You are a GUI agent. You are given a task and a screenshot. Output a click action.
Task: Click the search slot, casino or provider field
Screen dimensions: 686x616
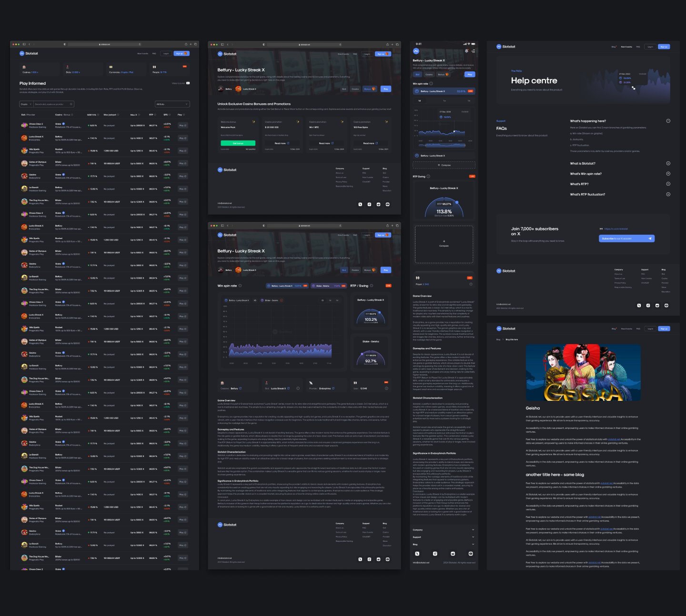coord(54,104)
